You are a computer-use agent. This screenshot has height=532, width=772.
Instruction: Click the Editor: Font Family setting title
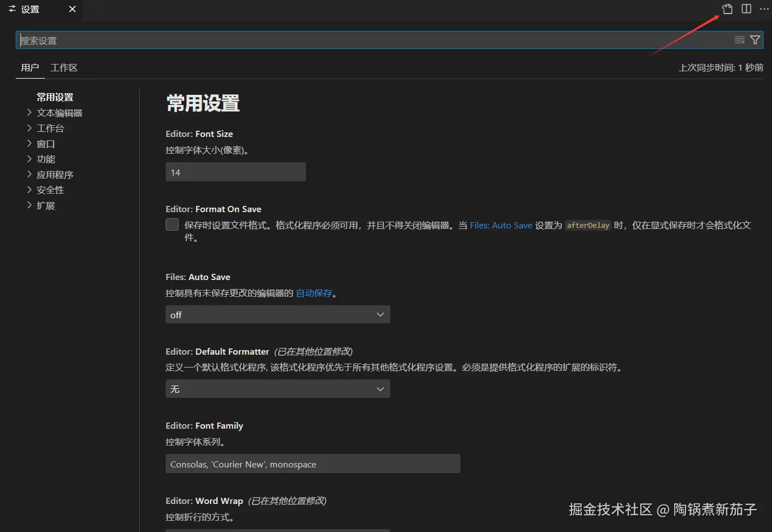coord(204,425)
